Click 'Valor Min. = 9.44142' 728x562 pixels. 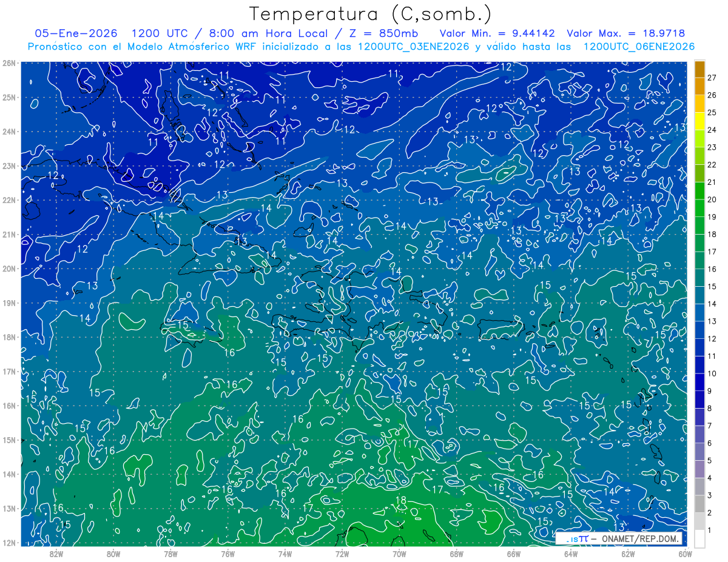[x=498, y=34]
